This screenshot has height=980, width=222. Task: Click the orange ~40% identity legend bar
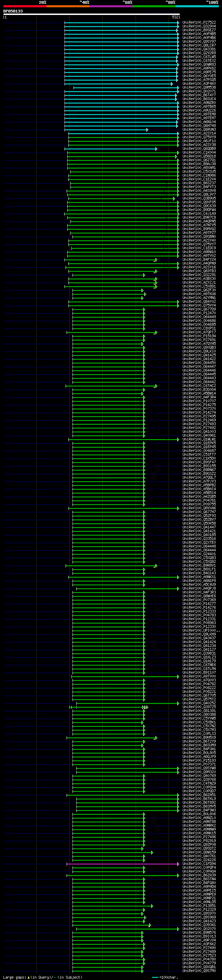click(x=68, y=6)
